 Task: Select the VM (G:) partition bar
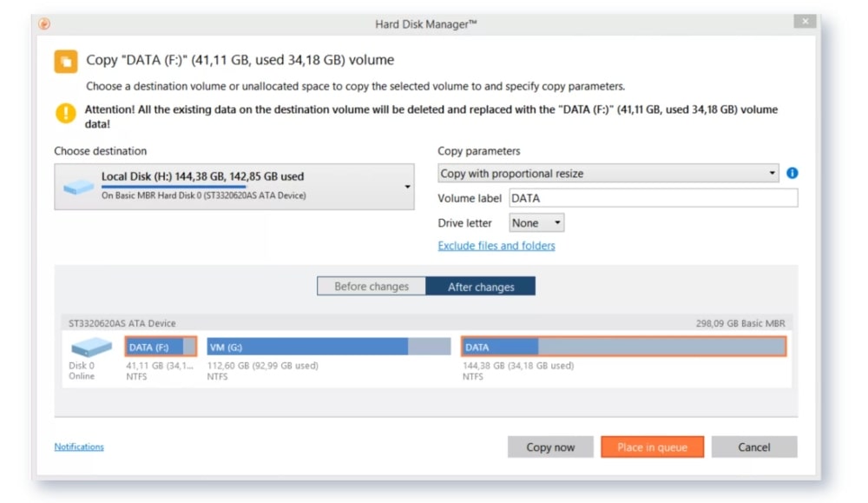coord(328,347)
